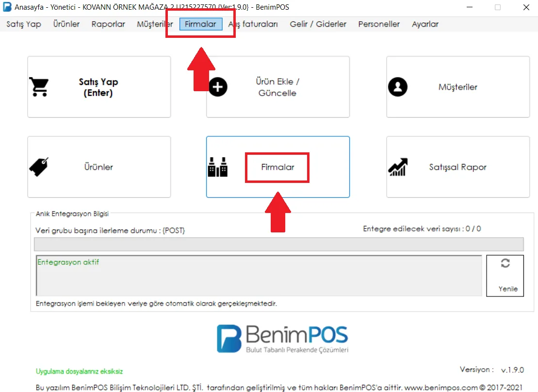Select the Firmalar menu in the menu bar
Image resolution: width=538 pixels, height=392 pixels.
[x=201, y=24]
